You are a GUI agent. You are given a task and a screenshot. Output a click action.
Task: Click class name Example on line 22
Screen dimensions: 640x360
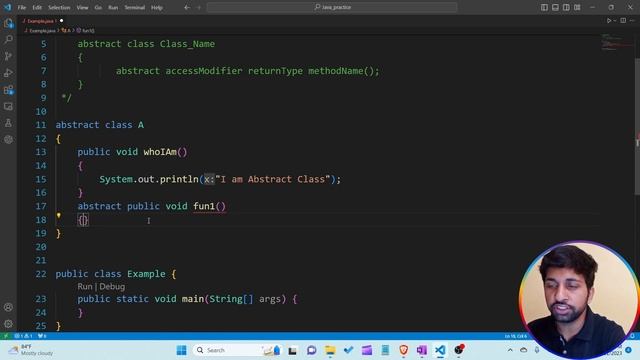point(146,274)
